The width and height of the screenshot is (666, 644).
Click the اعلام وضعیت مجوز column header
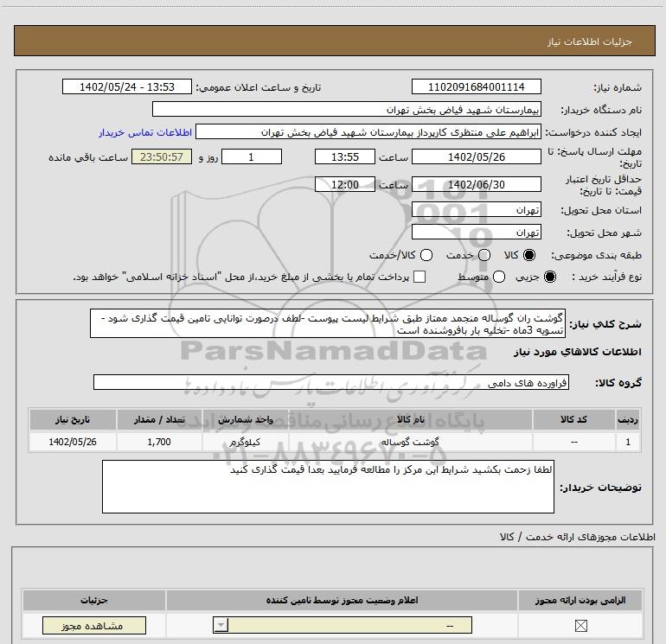[342, 600]
